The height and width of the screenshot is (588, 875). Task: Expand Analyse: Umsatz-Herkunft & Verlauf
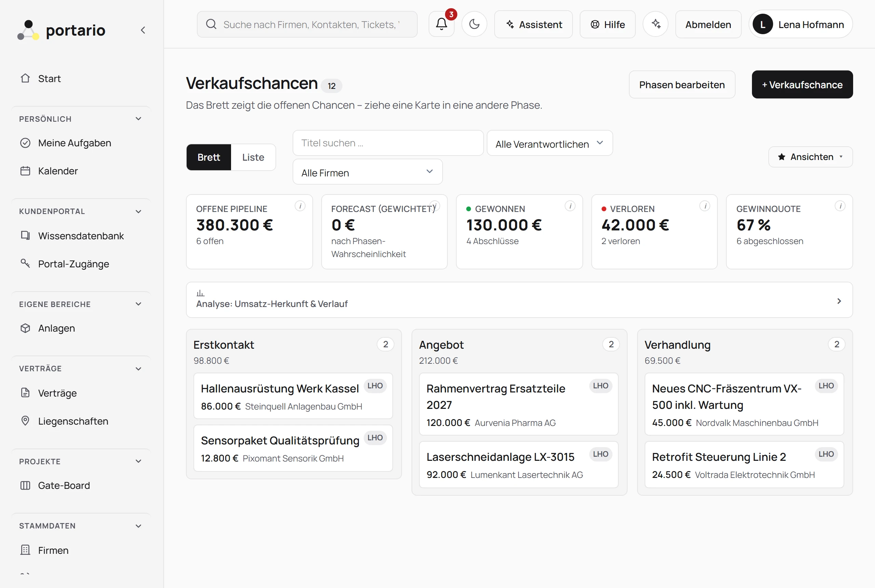click(519, 300)
